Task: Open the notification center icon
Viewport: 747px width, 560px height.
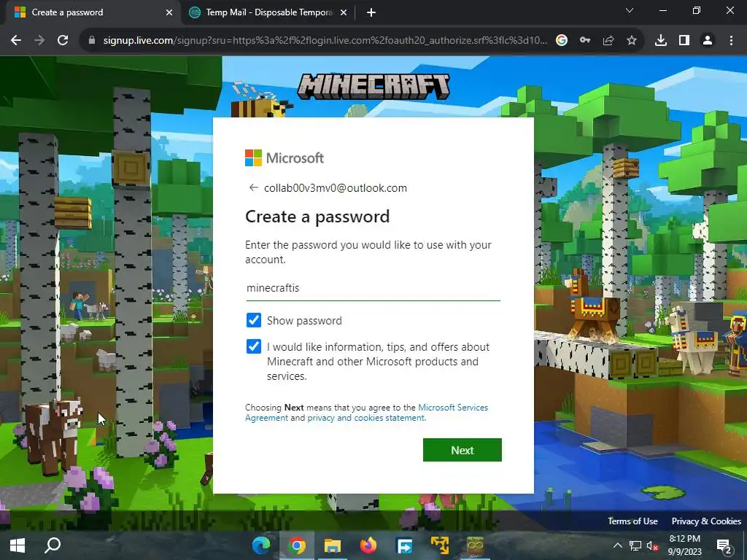Action: click(x=724, y=546)
